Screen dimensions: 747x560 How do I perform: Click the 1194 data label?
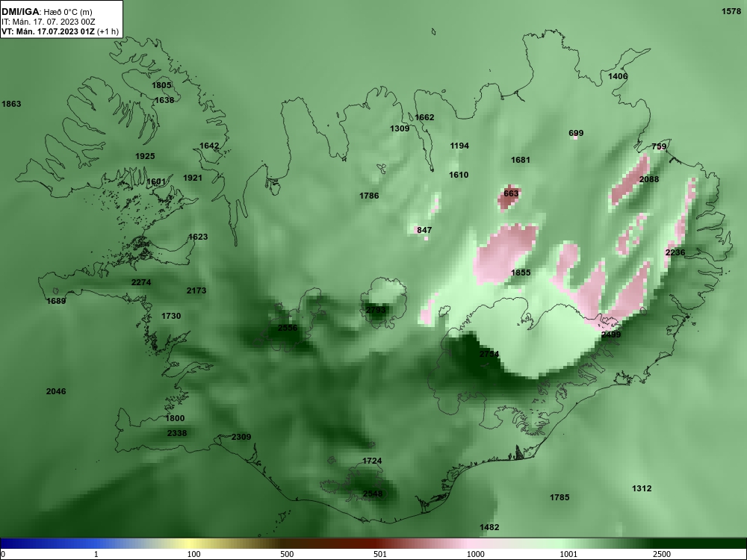click(x=459, y=146)
